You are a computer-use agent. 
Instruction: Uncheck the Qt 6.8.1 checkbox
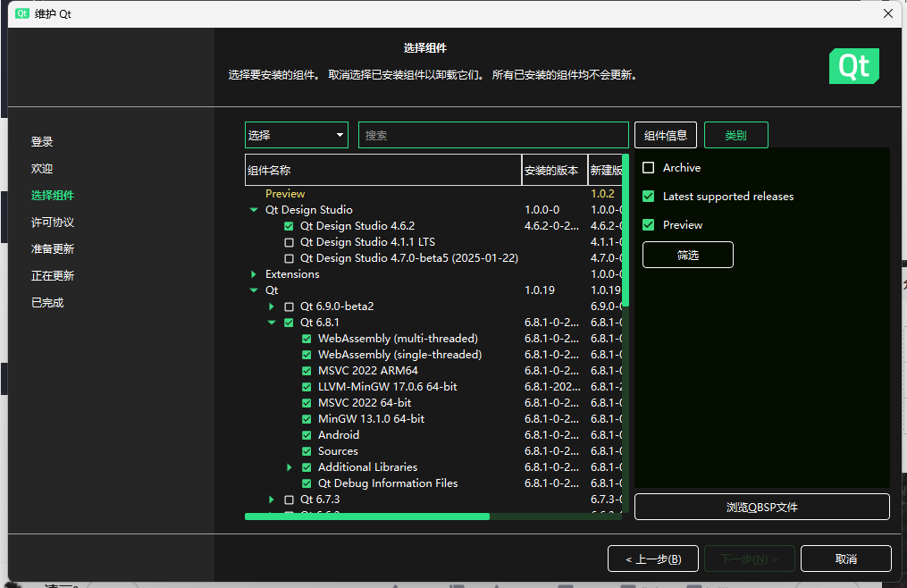pyautogui.click(x=289, y=323)
